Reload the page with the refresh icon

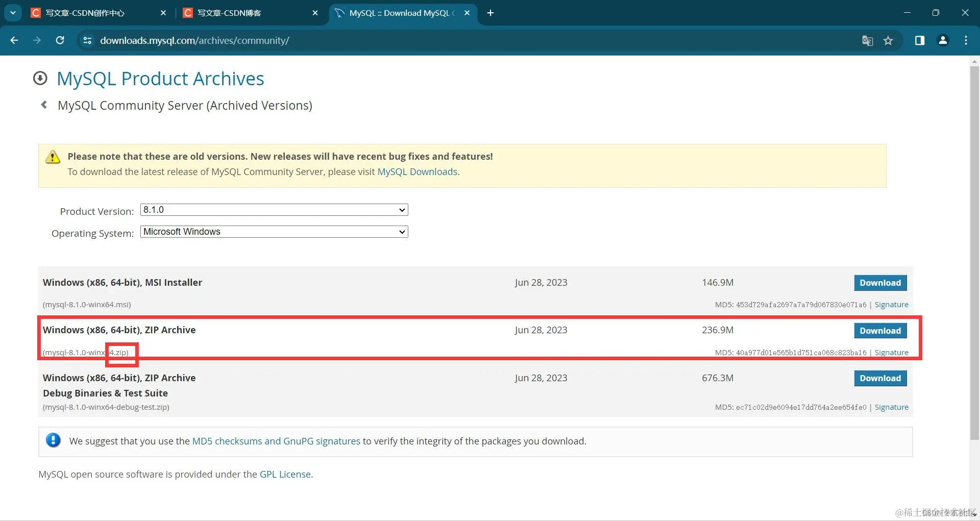coord(60,40)
